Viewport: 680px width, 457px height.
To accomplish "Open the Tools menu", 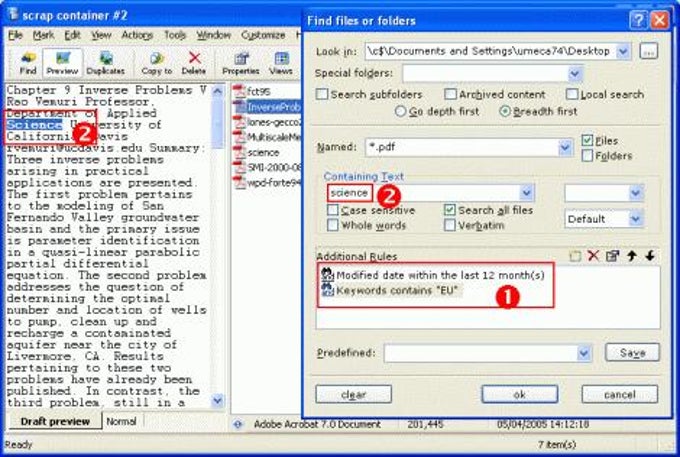I will (x=175, y=35).
